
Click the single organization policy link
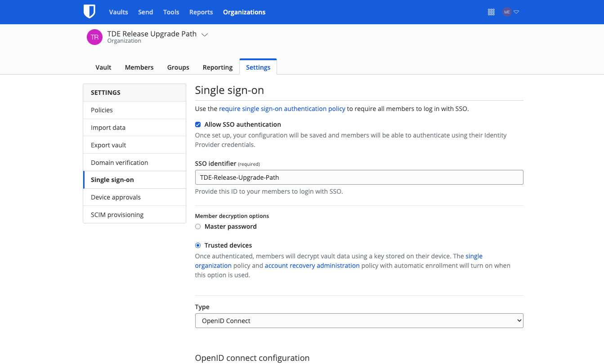click(x=474, y=256)
